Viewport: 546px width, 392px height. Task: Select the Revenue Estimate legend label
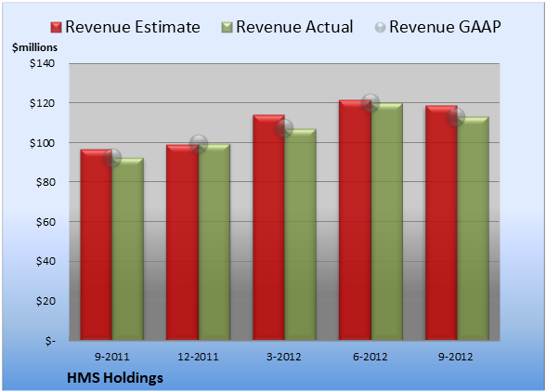[133, 27]
